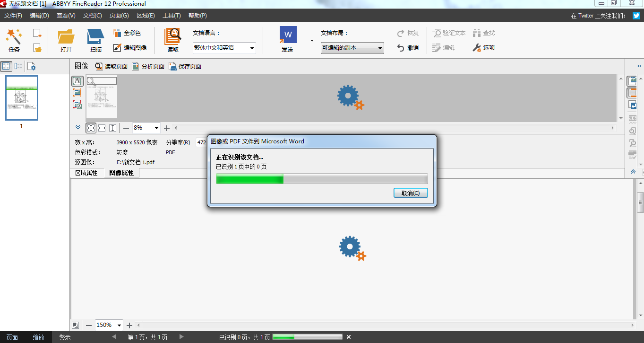This screenshot has height=343, width=644.
Task: Toggle fit to height in Image pane
Action: [x=112, y=128]
